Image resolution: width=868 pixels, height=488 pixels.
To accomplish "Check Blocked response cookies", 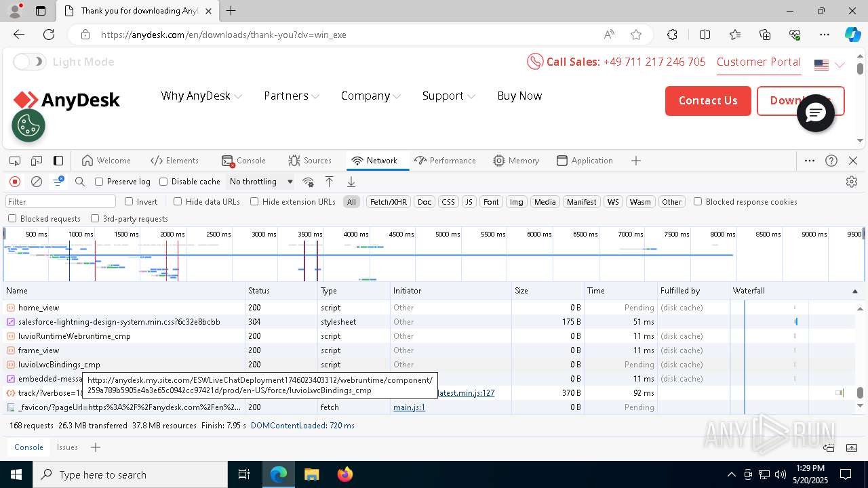I will point(698,201).
